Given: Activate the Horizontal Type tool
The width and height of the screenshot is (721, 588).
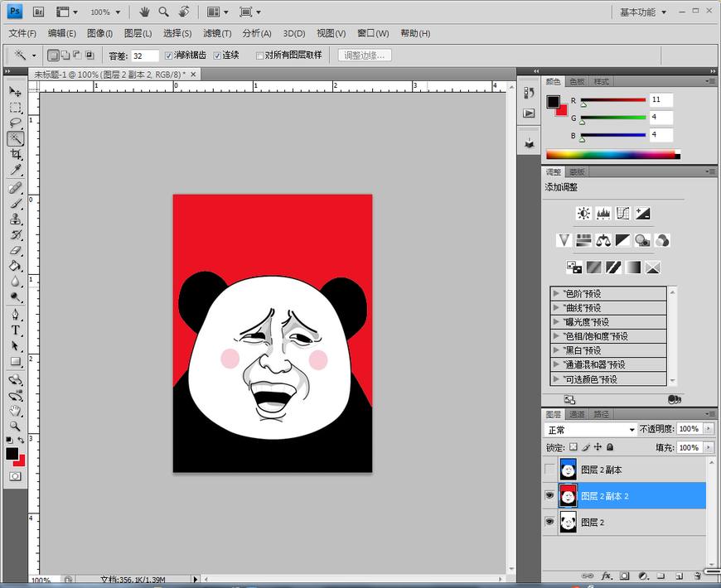Looking at the screenshot, I should 16,330.
